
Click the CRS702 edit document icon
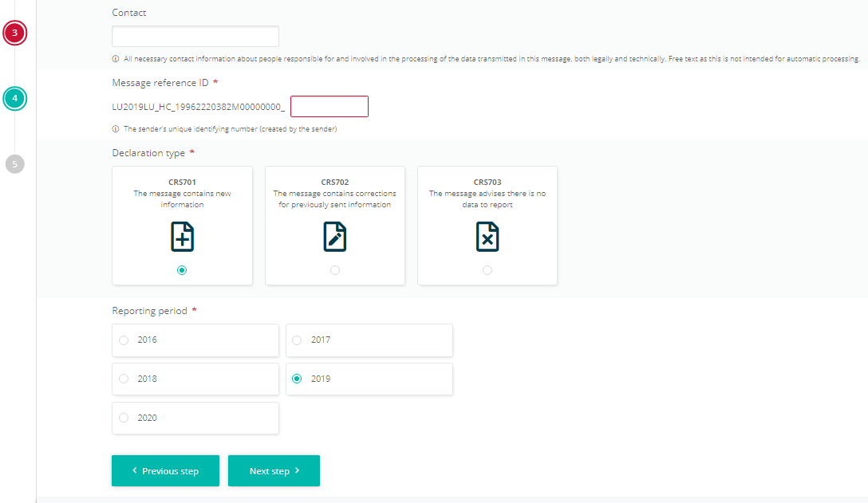(x=334, y=237)
